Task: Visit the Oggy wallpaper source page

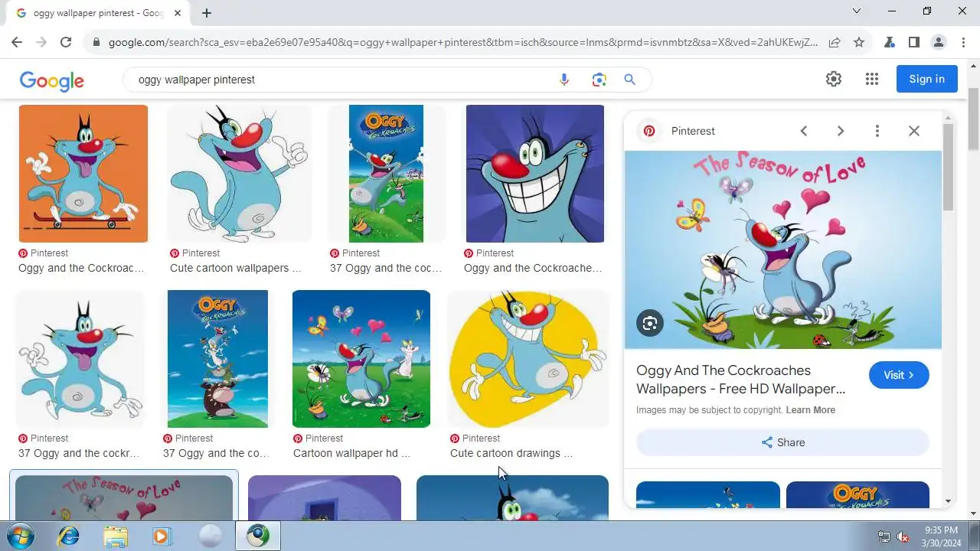Action: coord(899,375)
